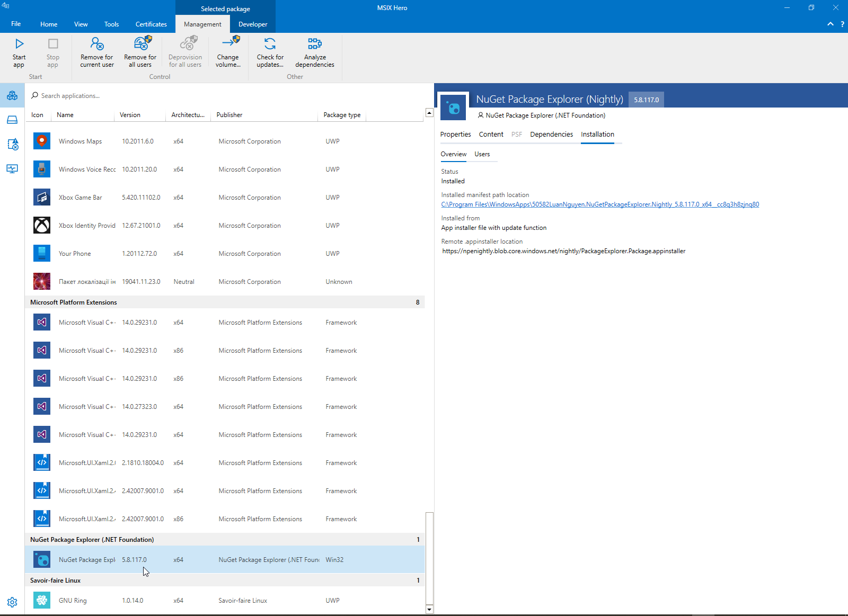This screenshot has width=848, height=616.
Task: Launch Analyze dependencies
Action: [315, 52]
